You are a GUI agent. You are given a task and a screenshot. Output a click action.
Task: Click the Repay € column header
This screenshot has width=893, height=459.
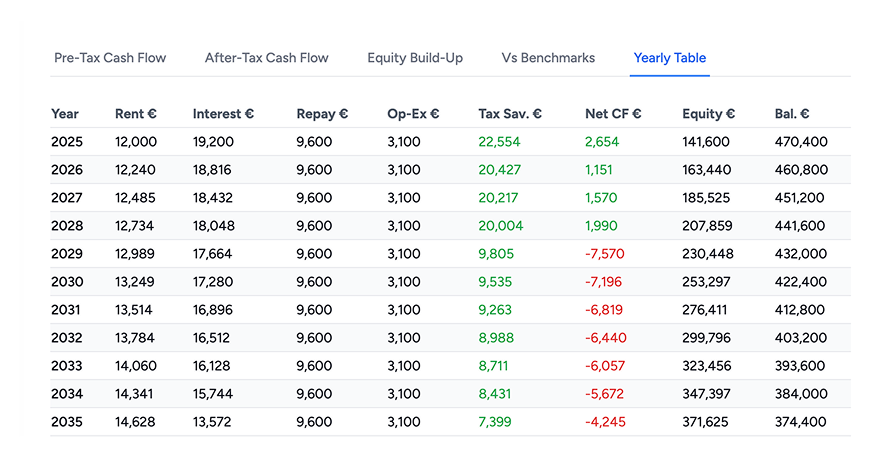pos(322,114)
